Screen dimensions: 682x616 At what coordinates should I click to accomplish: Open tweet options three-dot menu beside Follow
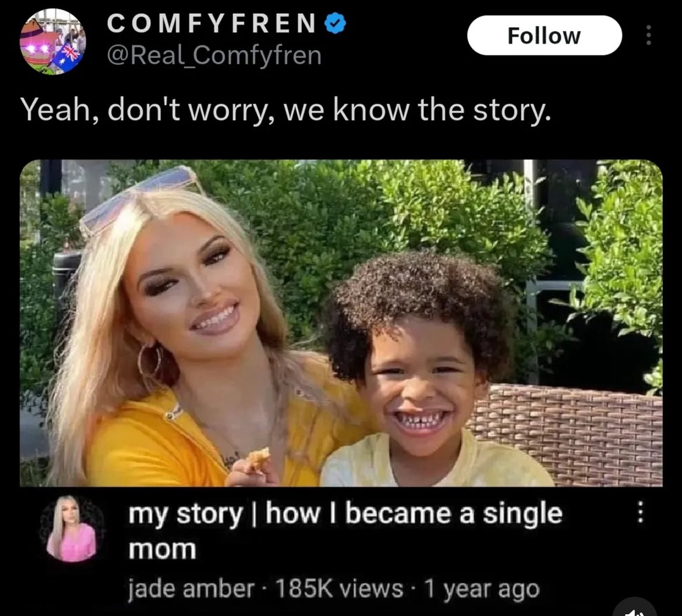(649, 35)
